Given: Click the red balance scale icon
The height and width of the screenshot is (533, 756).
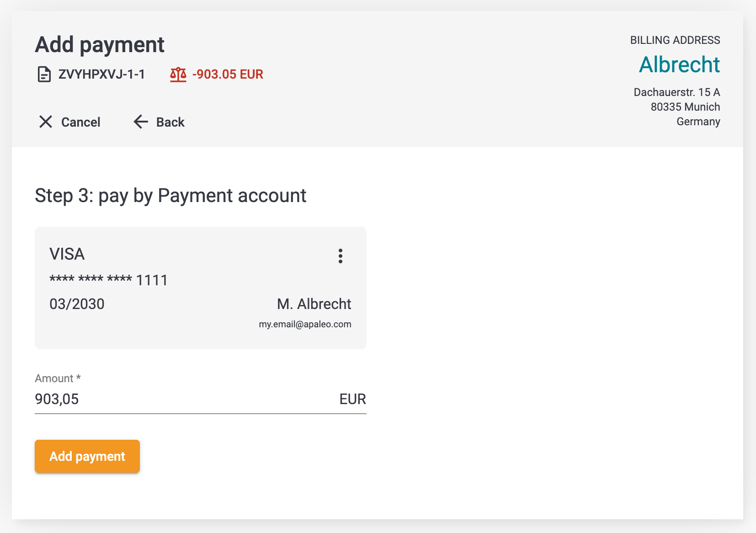Looking at the screenshot, I should tap(178, 74).
